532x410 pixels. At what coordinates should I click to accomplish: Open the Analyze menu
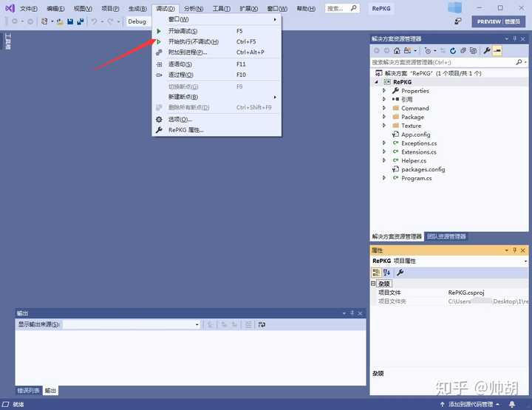click(194, 8)
